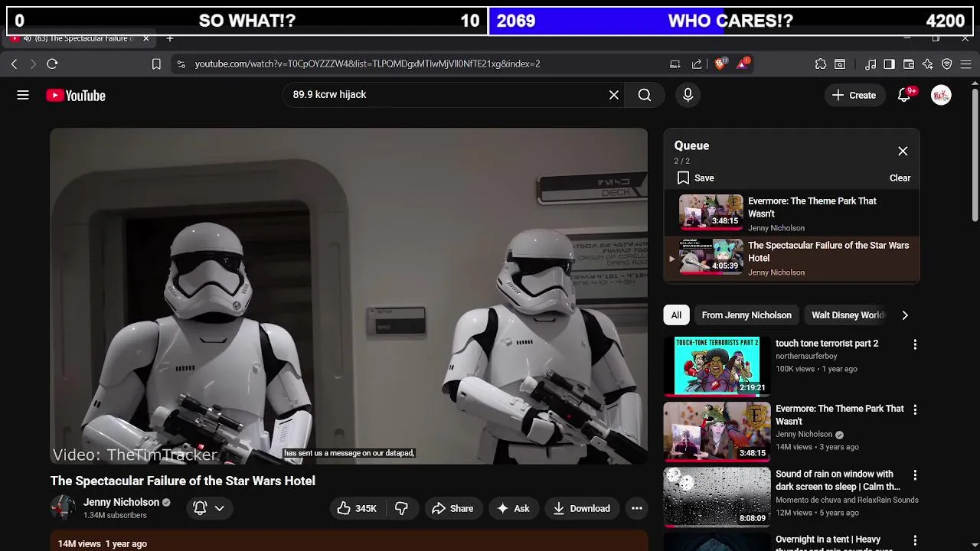The image size is (980, 551).
Task: Search with your voice microphone
Action: click(x=688, y=95)
